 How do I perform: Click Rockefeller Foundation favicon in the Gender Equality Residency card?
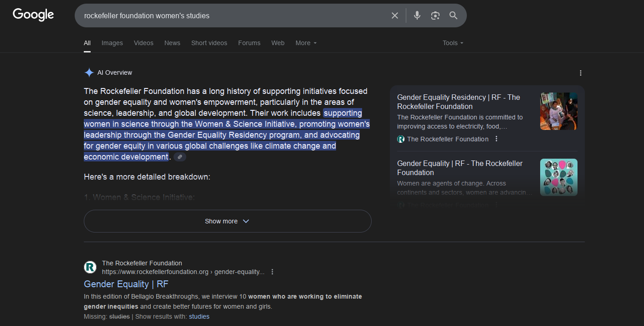tap(401, 139)
